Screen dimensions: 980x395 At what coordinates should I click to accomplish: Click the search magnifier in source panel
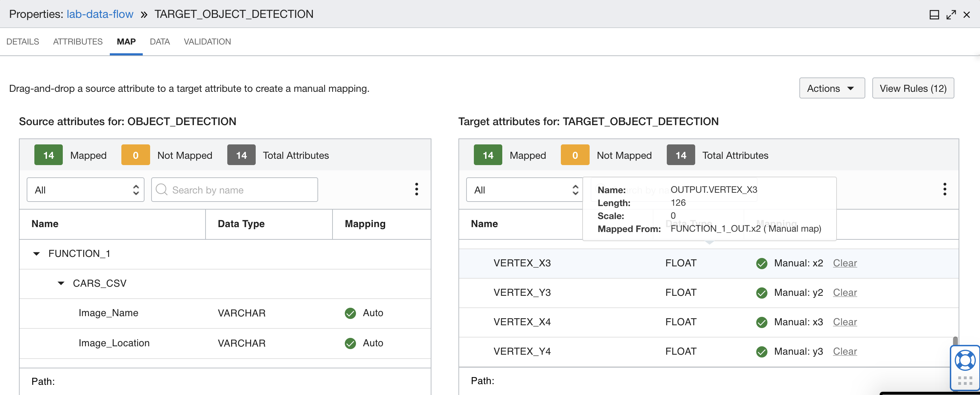click(161, 189)
